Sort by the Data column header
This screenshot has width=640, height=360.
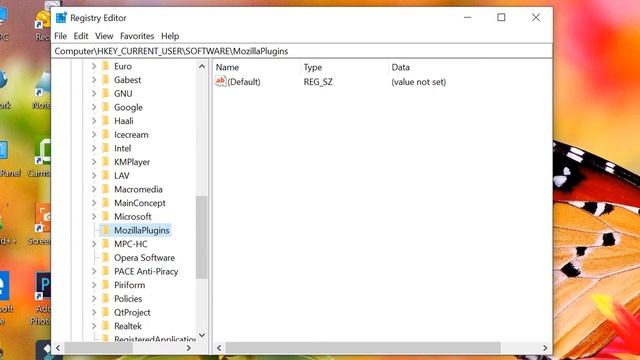point(400,67)
